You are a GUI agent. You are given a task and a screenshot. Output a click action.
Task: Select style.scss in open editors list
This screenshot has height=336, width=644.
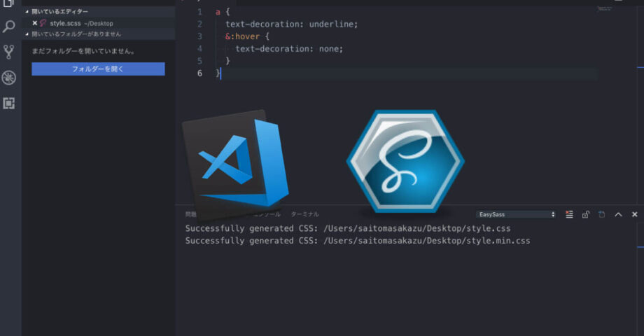click(x=66, y=23)
